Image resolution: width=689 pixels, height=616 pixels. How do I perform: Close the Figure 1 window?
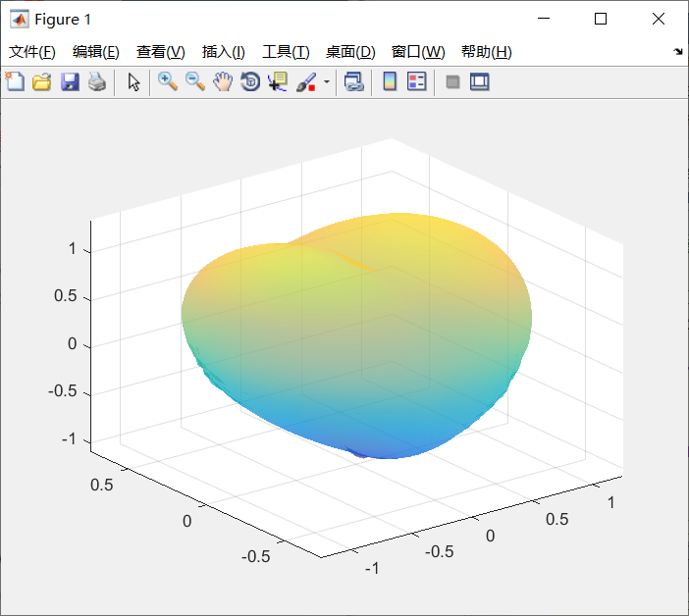point(659,19)
